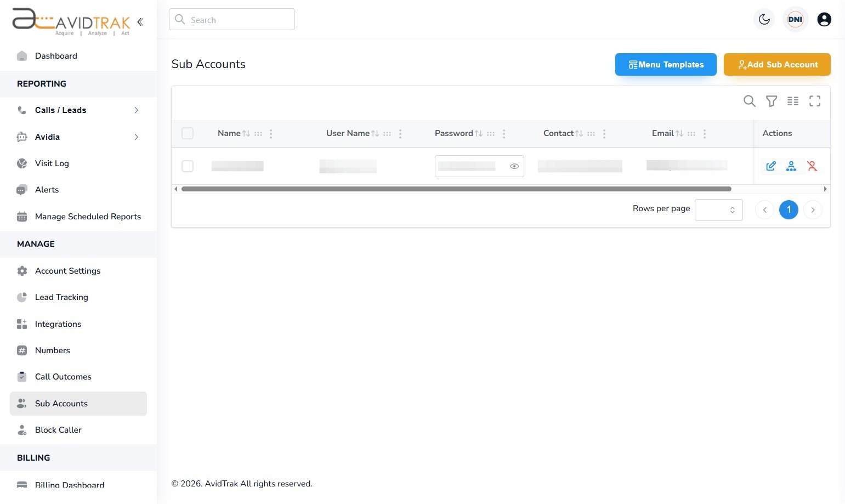Open column display options icon

(793, 101)
